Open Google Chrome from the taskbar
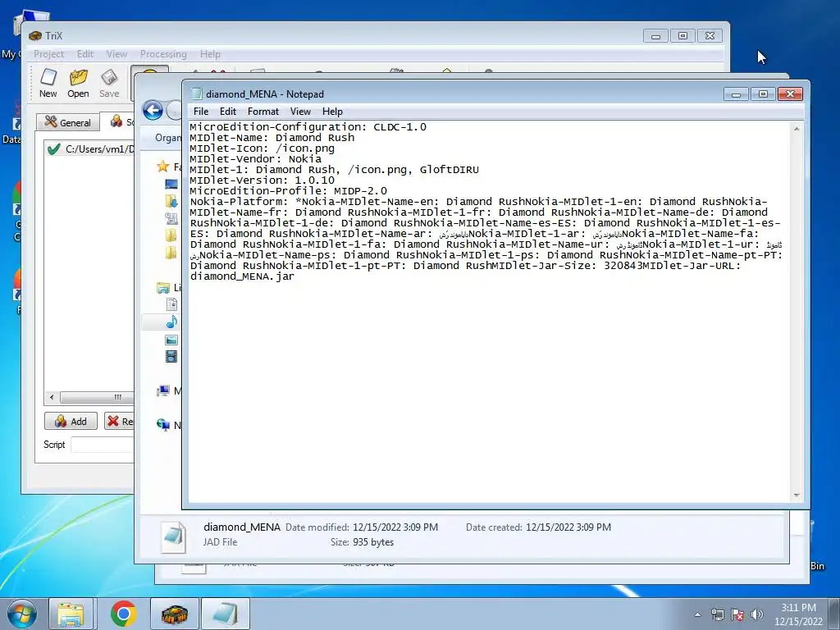The image size is (840, 630). [x=123, y=614]
